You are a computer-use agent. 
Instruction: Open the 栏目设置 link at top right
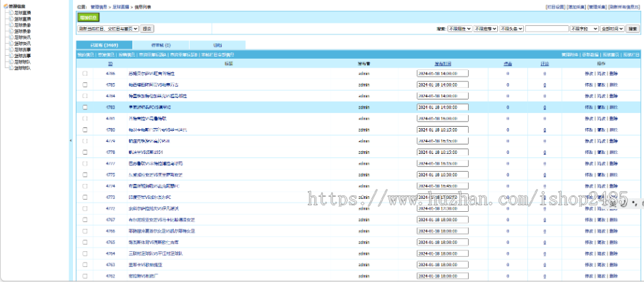click(555, 7)
